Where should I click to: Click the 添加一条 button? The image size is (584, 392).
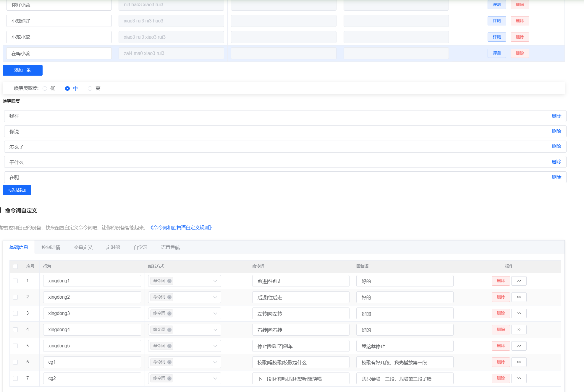point(22,70)
